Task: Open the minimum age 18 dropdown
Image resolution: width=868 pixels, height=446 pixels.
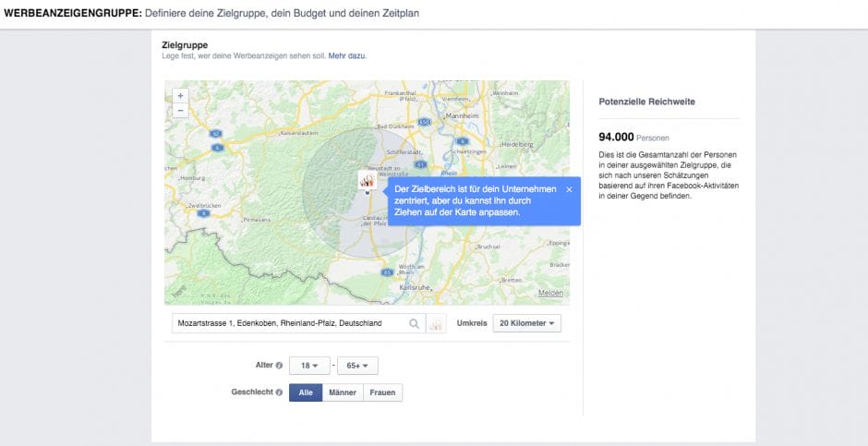Action: tap(309, 366)
